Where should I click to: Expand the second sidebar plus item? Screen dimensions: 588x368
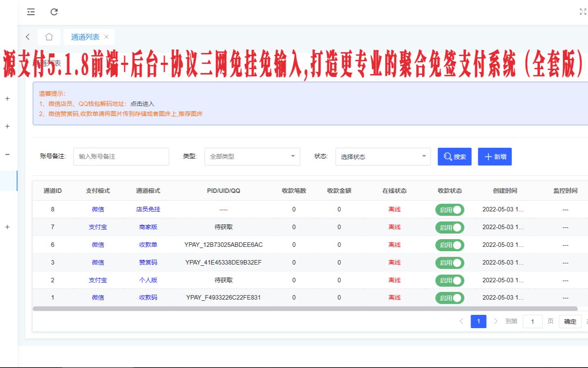pos(7,126)
